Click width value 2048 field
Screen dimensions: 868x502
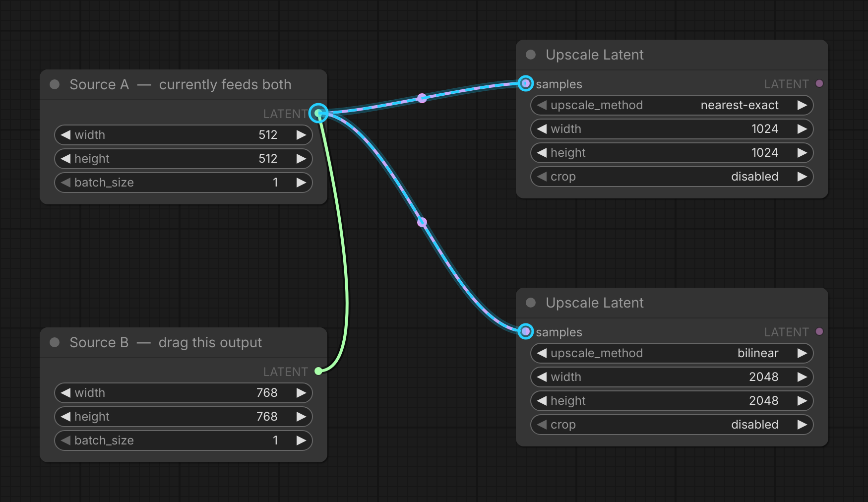click(672, 377)
